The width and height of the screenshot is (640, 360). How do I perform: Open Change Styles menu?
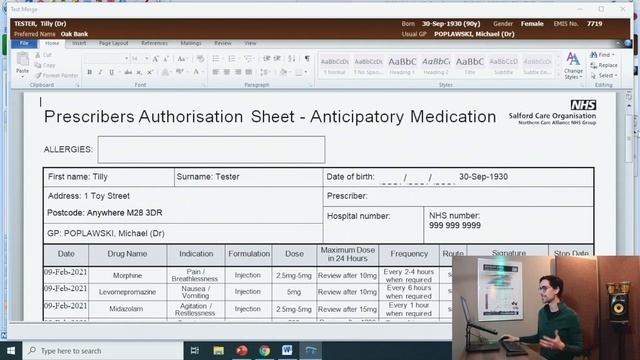tap(573, 66)
